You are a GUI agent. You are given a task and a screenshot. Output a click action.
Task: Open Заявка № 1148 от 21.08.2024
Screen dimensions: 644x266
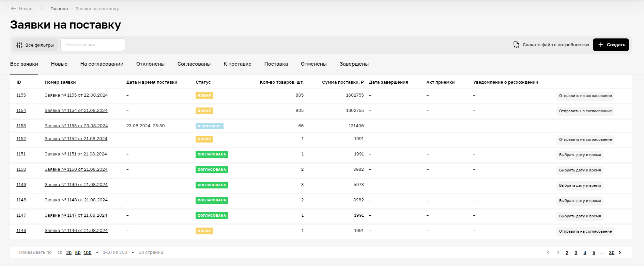coord(76,200)
